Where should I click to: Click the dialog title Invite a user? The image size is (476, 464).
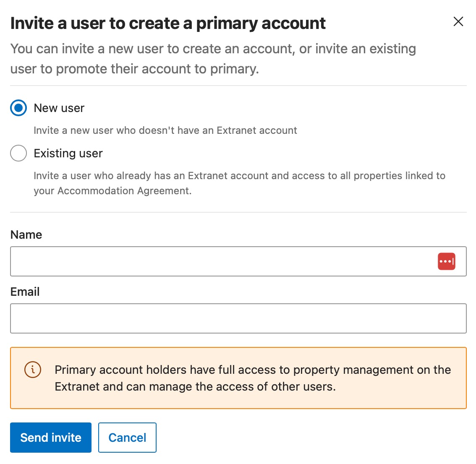168,23
